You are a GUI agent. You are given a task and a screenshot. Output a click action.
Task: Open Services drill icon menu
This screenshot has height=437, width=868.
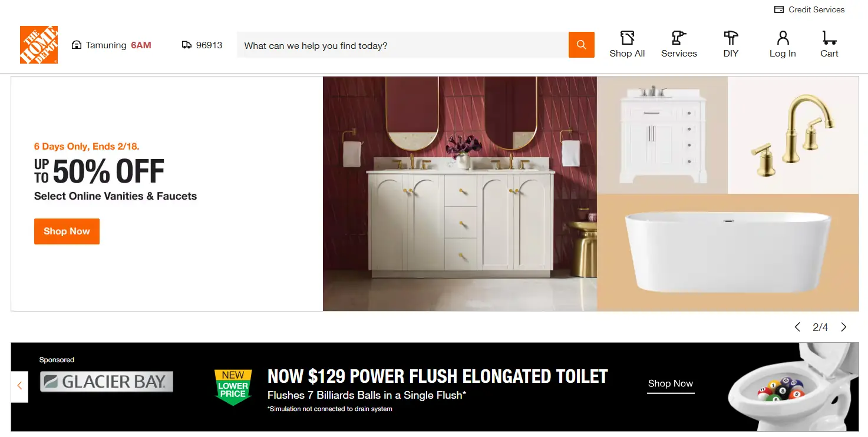coord(679,38)
